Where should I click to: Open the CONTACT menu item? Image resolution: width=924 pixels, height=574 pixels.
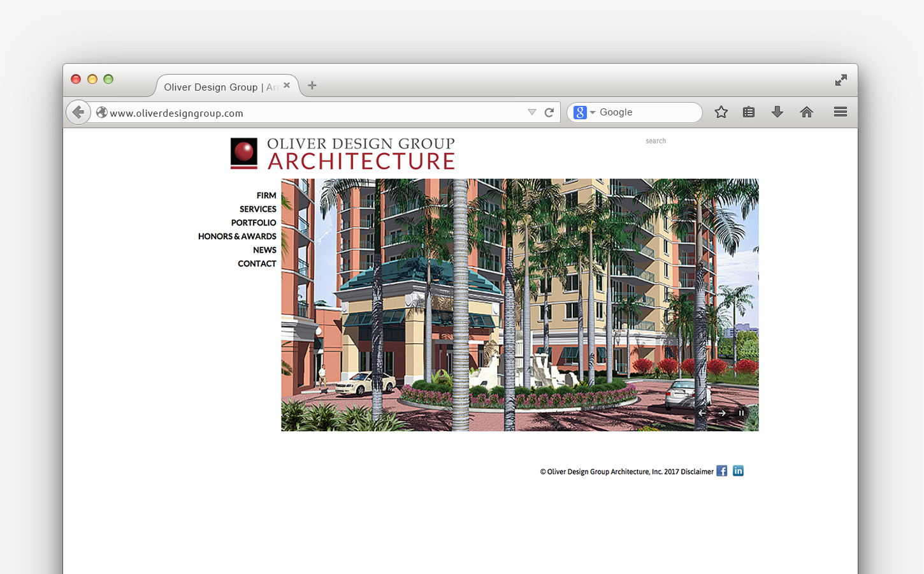257,264
